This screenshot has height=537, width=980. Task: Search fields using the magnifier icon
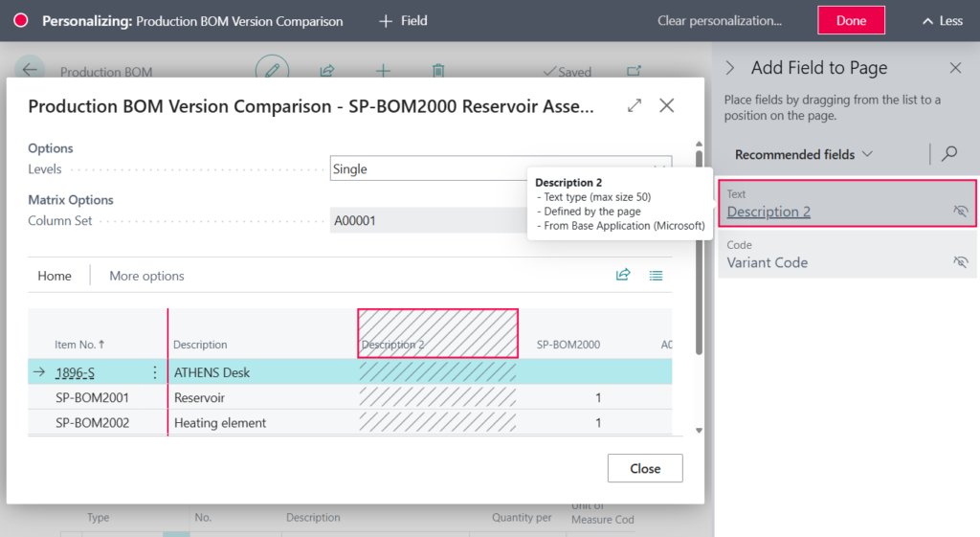click(949, 154)
